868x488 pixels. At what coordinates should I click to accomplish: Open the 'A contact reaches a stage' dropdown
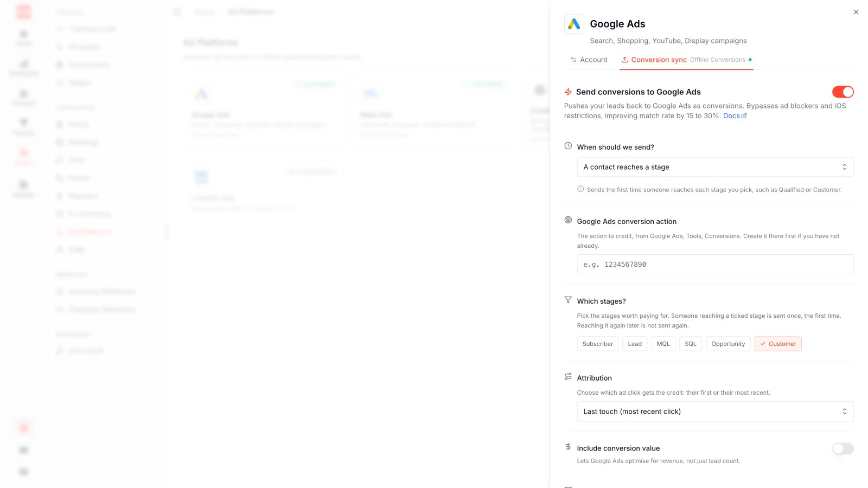pyautogui.click(x=715, y=167)
